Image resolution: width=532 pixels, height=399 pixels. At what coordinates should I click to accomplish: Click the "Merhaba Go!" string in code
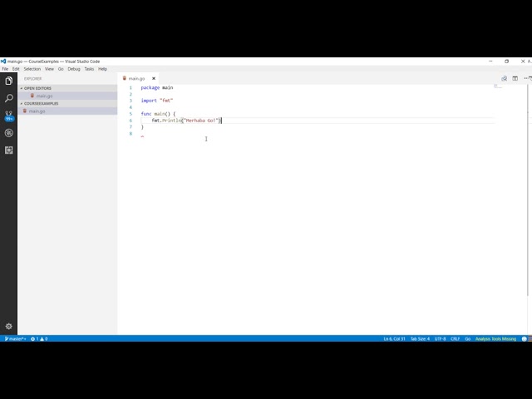[201, 121]
